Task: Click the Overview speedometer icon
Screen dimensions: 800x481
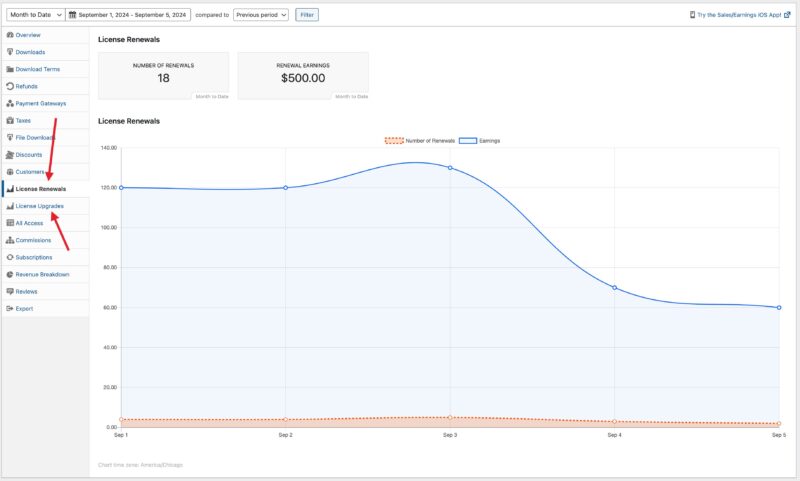Action: point(10,35)
